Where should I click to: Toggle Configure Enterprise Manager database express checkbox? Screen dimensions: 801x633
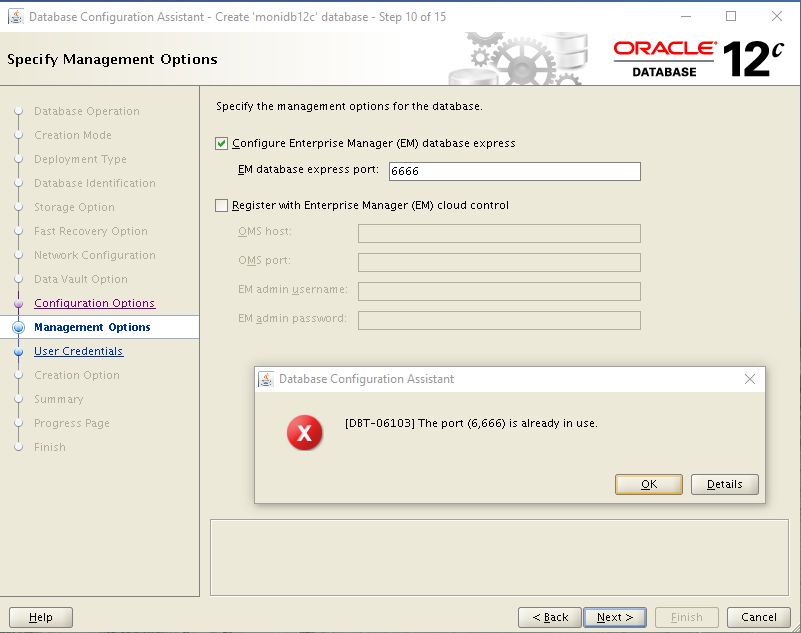tap(221, 144)
